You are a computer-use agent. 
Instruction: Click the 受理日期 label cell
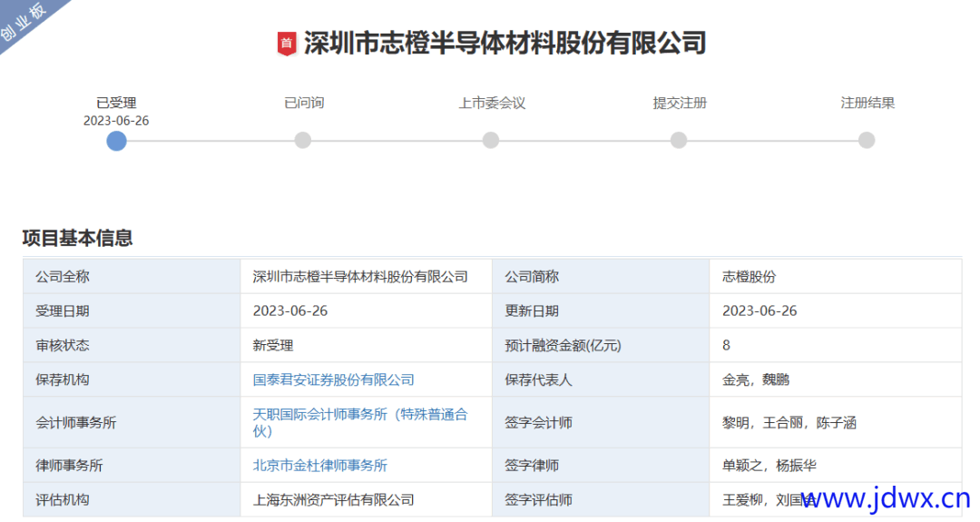tap(132, 310)
